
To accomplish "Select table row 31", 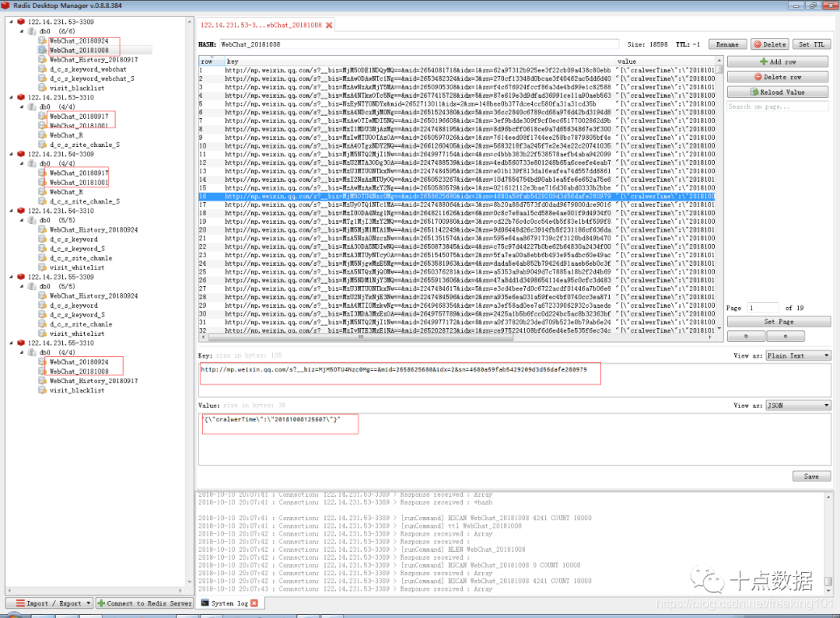I will tap(457, 323).
